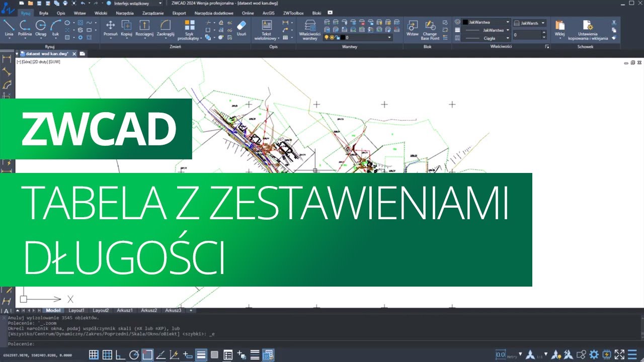The width and height of the screenshot is (644, 362).
Task: Increase the transparency value stepper
Action: 544,33
